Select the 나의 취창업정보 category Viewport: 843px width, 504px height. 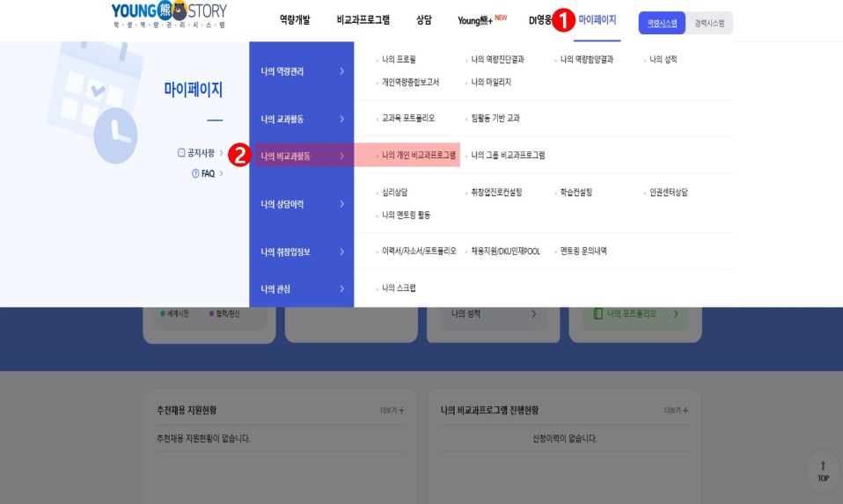tap(302, 252)
